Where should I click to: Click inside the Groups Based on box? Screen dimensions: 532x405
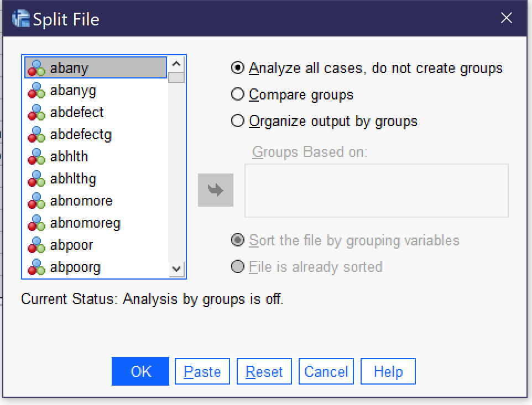point(376,191)
